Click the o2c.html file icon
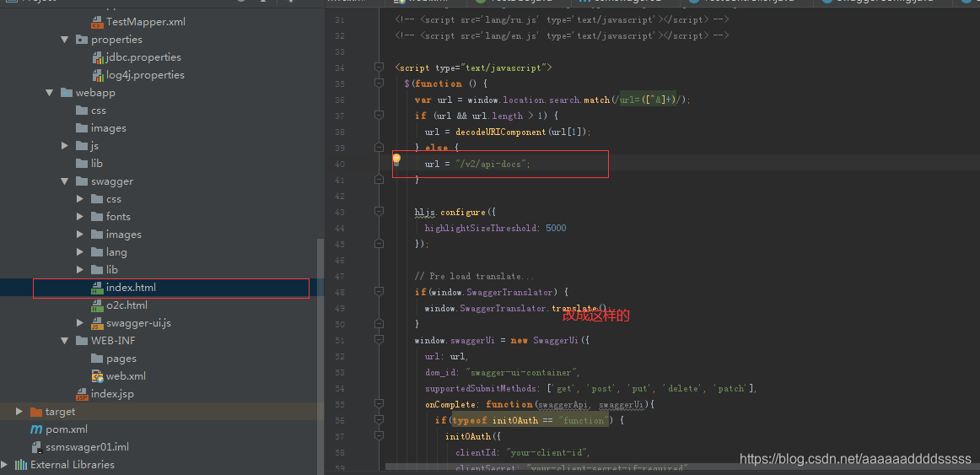This screenshot has height=475, width=980. coord(97,305)
